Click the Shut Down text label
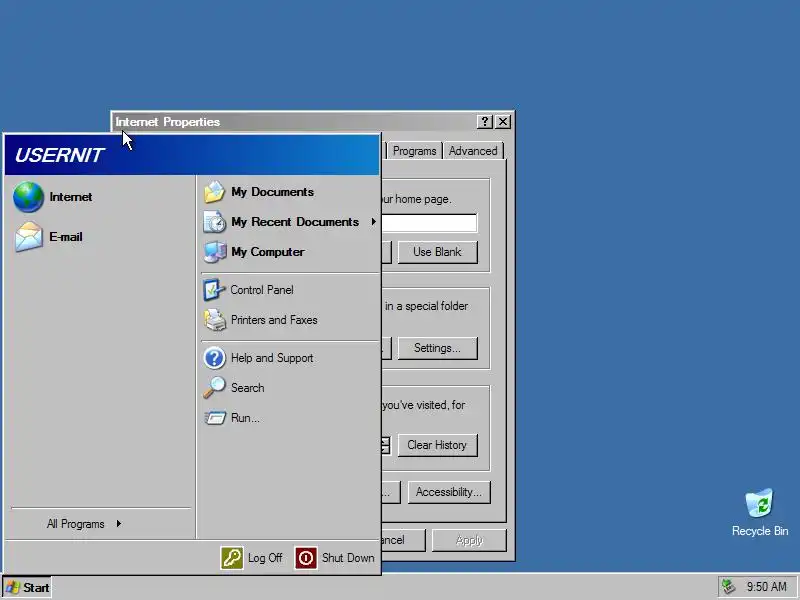The image size is (800, 600). 348,558
